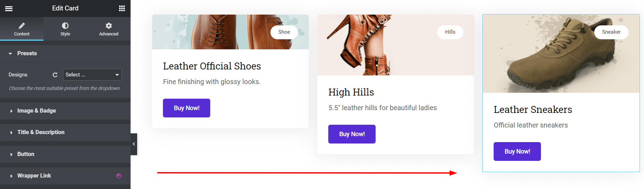The image size is (644, 189).
Task: Click the Sneaker badge on the card
Action: click(x=611, y=32)
